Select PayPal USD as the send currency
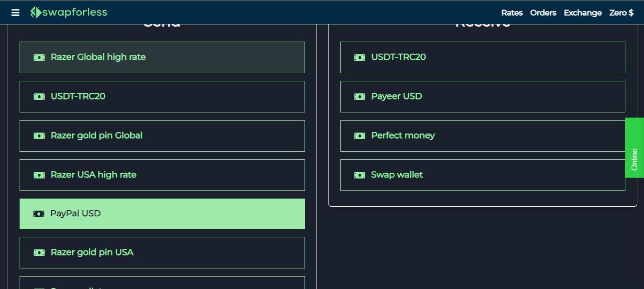The height and width of the screenshot is (289, 644). [162, 213]
